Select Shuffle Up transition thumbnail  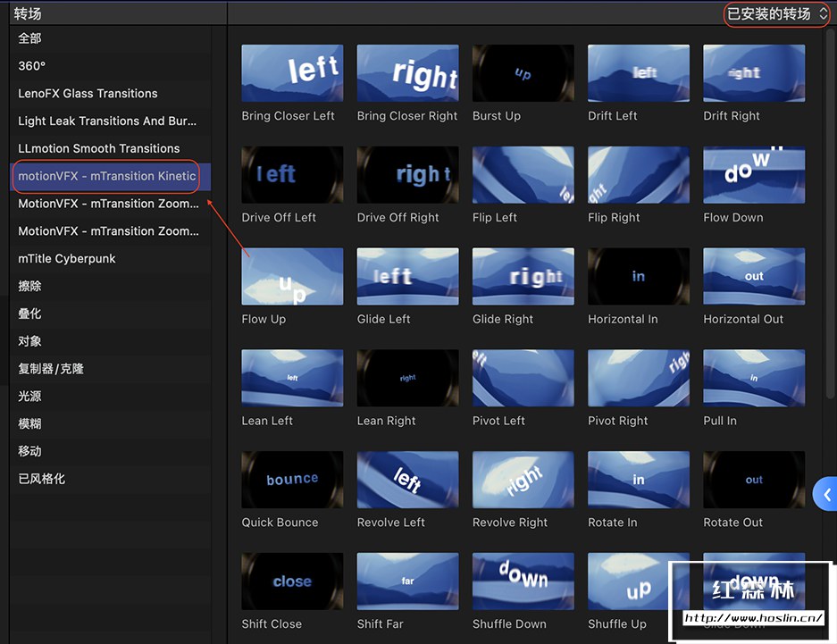coord(639,581)
